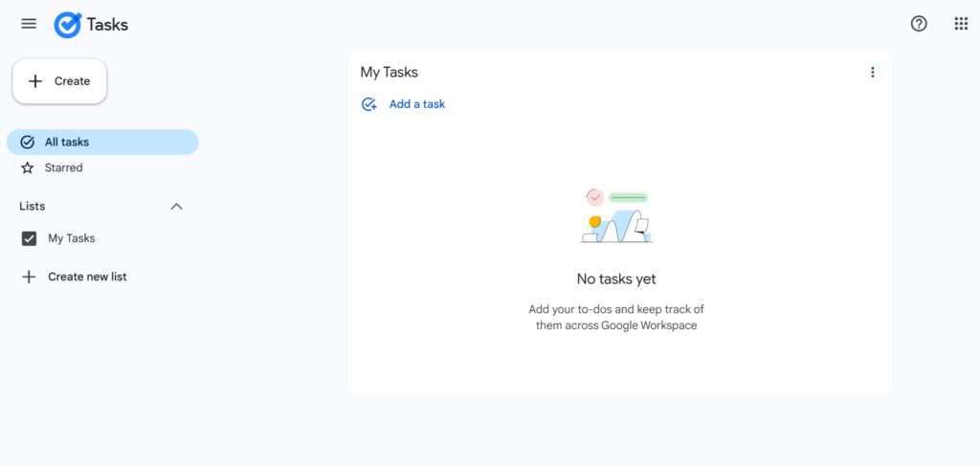This screenshot has height=466, width=980.
Task: Click the Google Tasks logo
Action: [x=68, y=25]
